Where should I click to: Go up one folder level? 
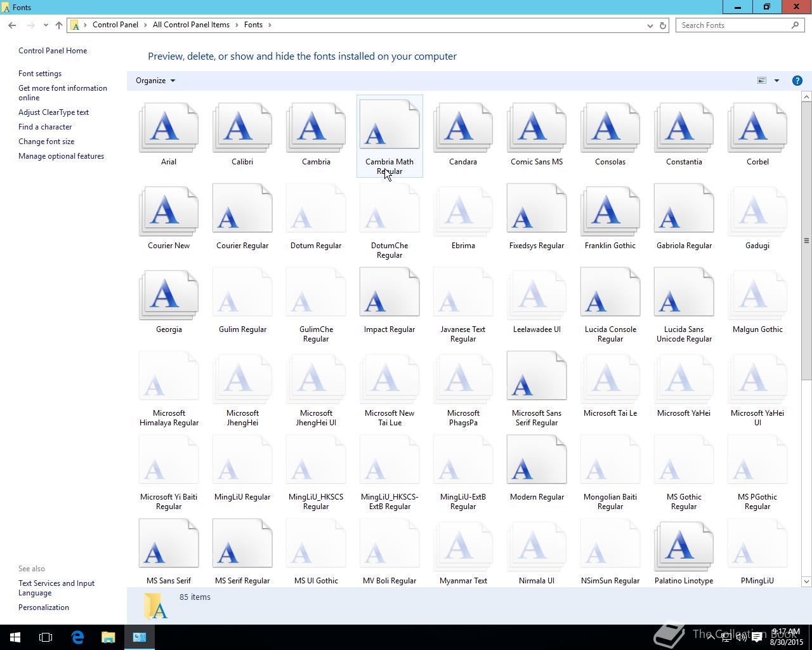[58, 25]
